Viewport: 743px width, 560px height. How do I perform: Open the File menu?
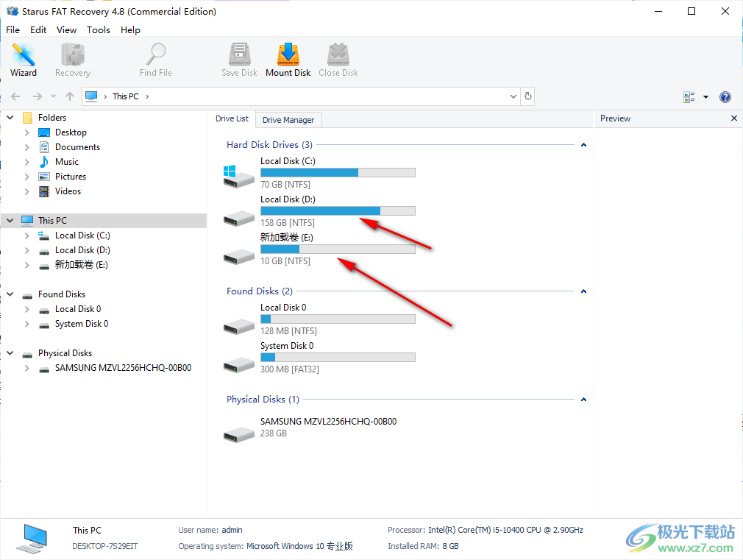pyautogui.click(x=13, y=30)
